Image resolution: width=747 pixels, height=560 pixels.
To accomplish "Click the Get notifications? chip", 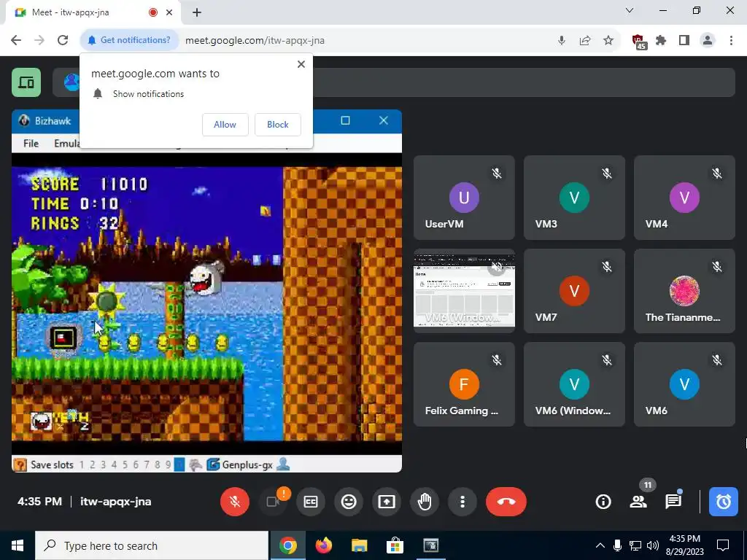I will (x=129, y=40).
